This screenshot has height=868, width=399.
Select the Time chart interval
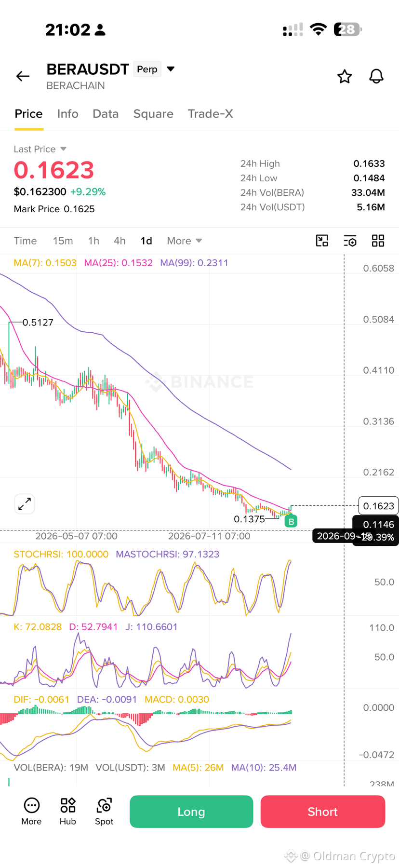coord(25,241)
